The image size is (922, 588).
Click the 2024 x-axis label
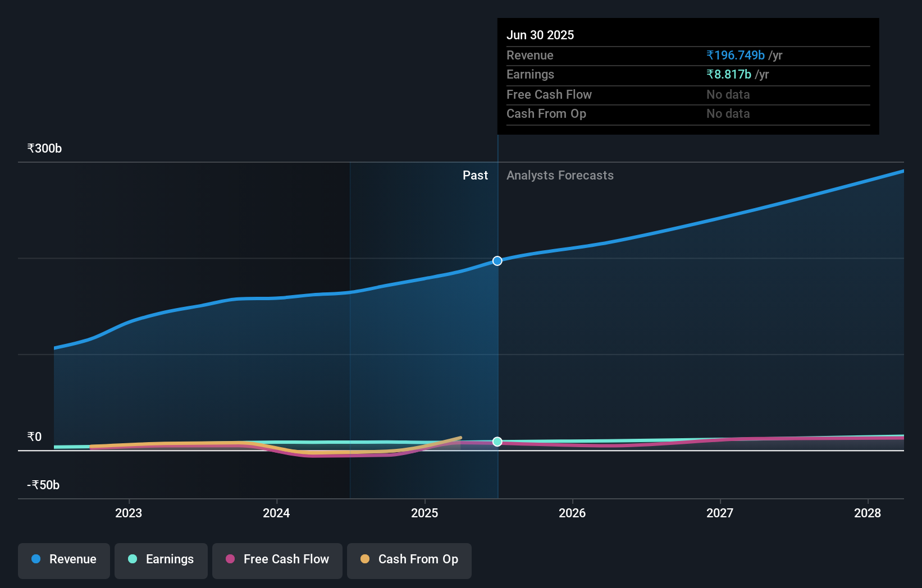click(x=276, y=513)
